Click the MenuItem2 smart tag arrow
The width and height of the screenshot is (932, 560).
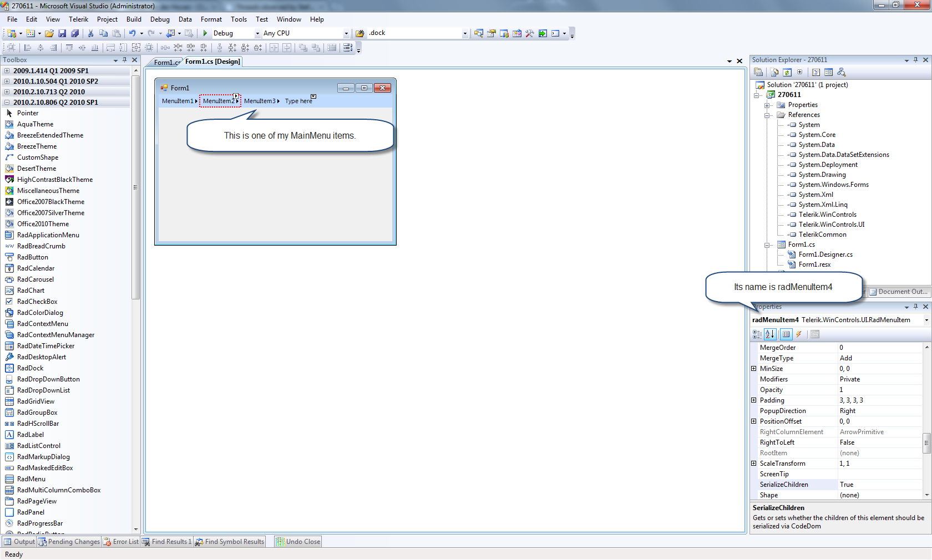click(236, 96)
